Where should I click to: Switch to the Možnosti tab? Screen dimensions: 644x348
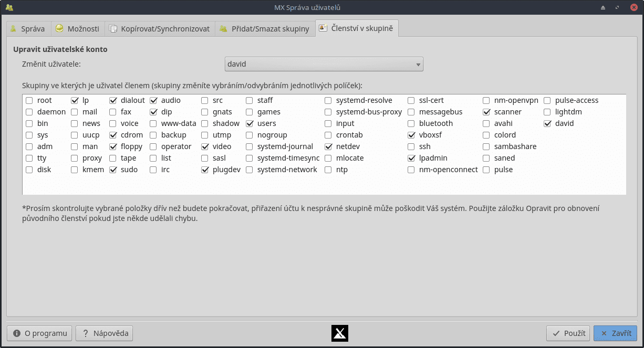[77, 29]
